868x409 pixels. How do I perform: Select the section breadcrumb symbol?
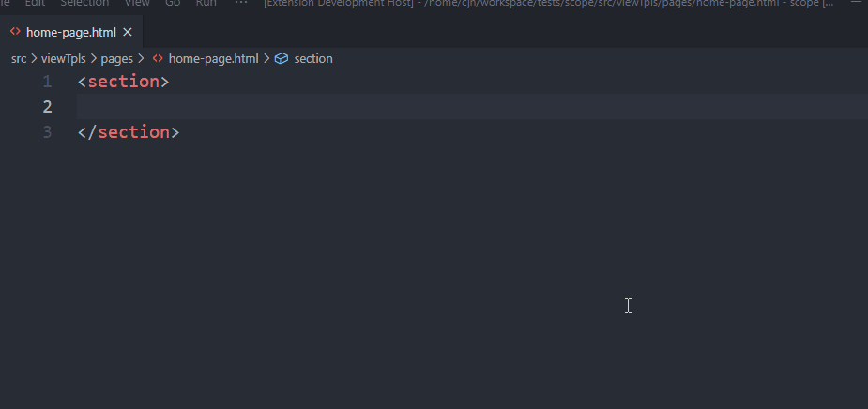coord(313,59)
